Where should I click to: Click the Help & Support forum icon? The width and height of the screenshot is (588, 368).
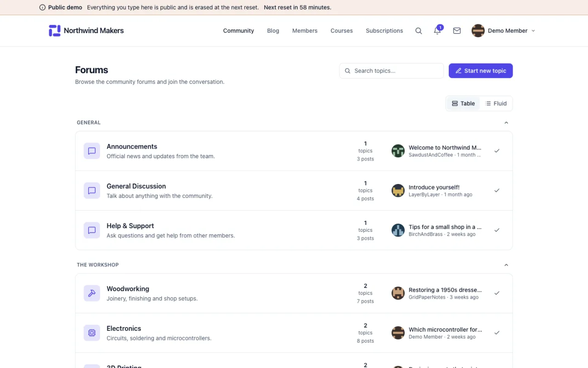pyautogui.click(x=92, y=230)
